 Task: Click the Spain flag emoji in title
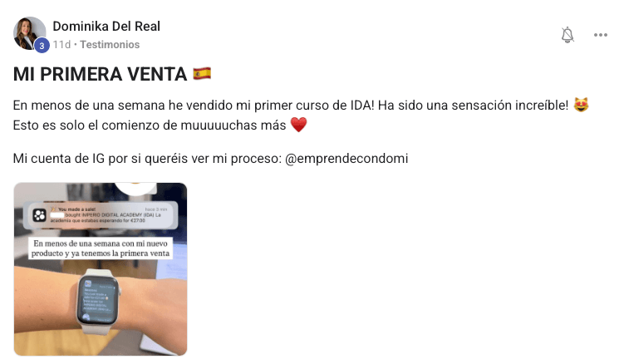pos(202,74)
